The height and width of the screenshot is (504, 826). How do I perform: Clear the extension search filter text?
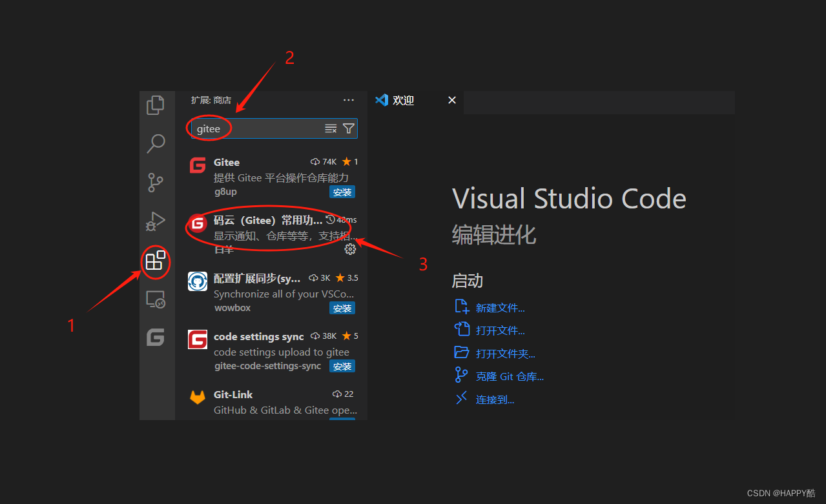pyautogui.click(x=331, y=128)
